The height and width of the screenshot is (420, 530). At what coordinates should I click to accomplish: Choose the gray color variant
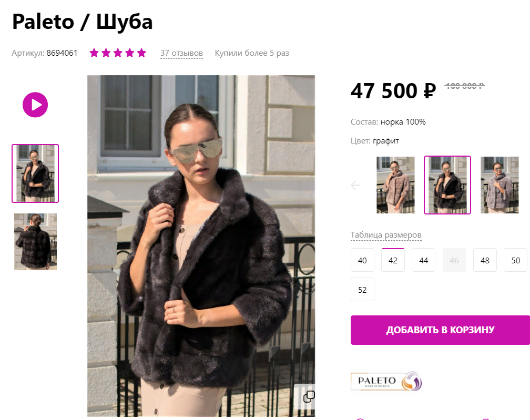pos(500,185)
